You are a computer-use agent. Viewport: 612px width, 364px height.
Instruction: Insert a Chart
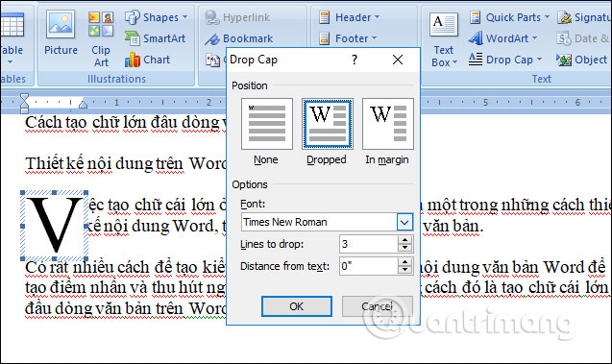[x=147, y=60]
